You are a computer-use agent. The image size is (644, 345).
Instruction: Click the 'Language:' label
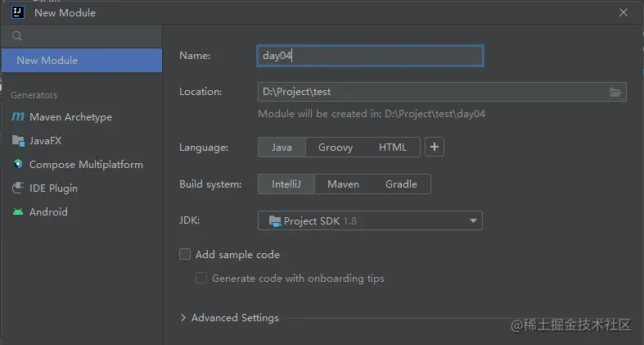[x=204, y=148]
